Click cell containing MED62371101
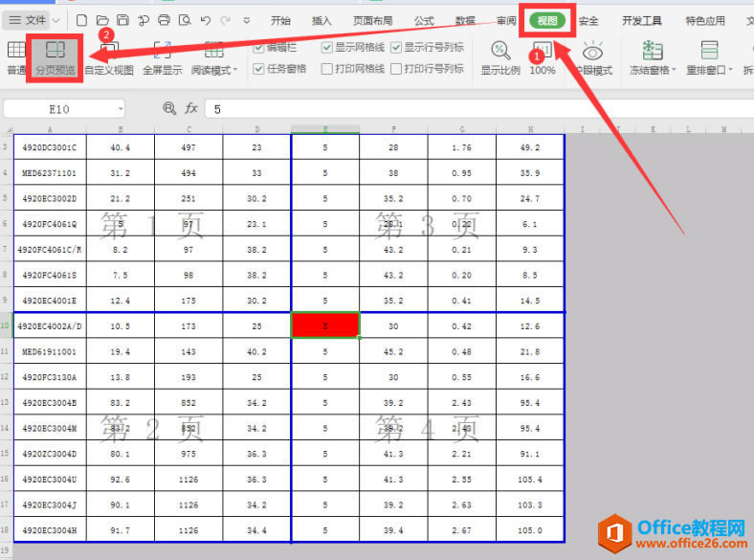The height and width of the screenshot is (560, 754). 50,172
